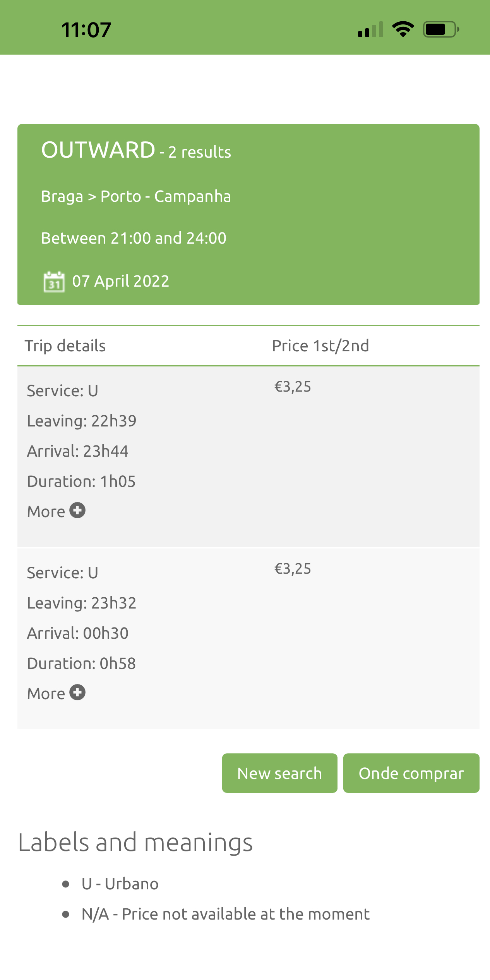Viewport: 490px width, 980px height.
Task: Tap the Between 21:00 and 24:00 time range
Action: coord(134,238)
